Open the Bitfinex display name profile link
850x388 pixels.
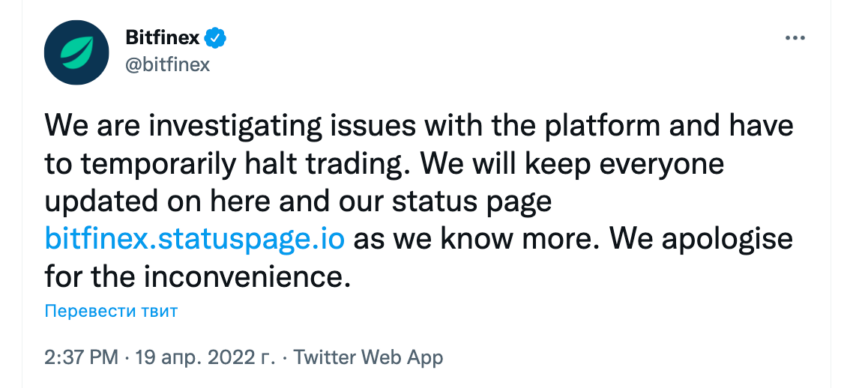(165, 38)
